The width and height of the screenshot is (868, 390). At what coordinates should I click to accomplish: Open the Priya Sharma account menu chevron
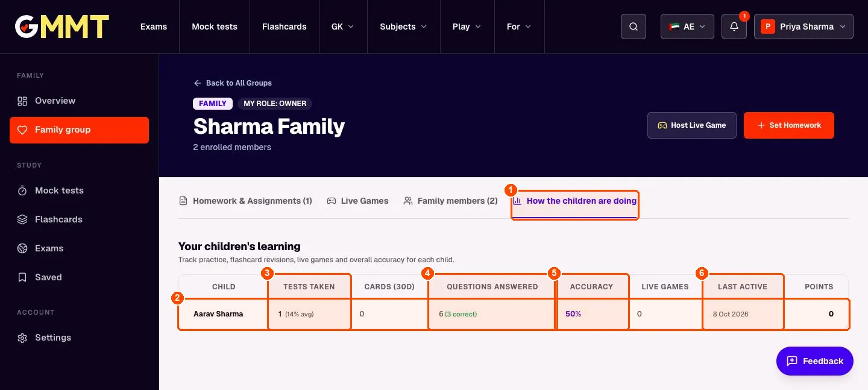pyautogui.click(x=842, y=27)
